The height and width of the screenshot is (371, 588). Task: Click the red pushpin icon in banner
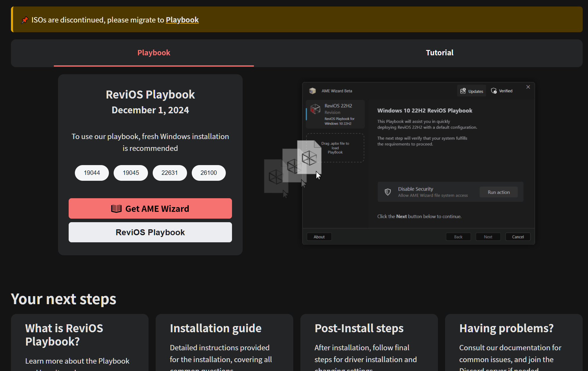click(x=25, y=20)
